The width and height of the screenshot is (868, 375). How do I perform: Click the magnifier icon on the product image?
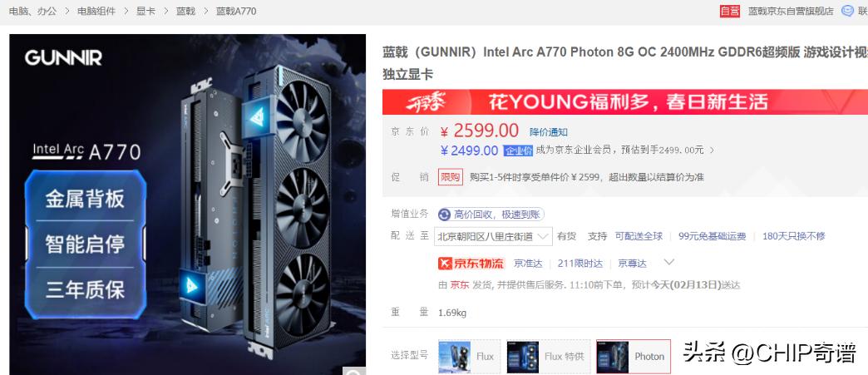click(353, 371)
